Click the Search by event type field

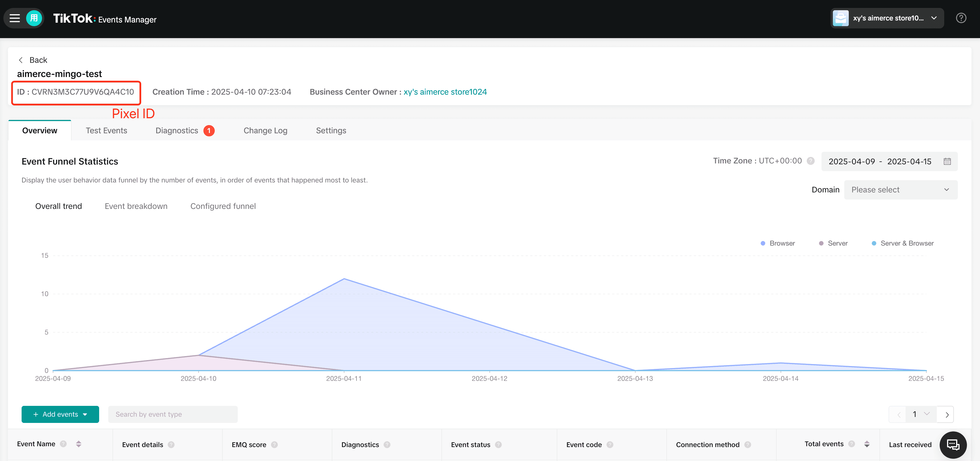[173, 414]
